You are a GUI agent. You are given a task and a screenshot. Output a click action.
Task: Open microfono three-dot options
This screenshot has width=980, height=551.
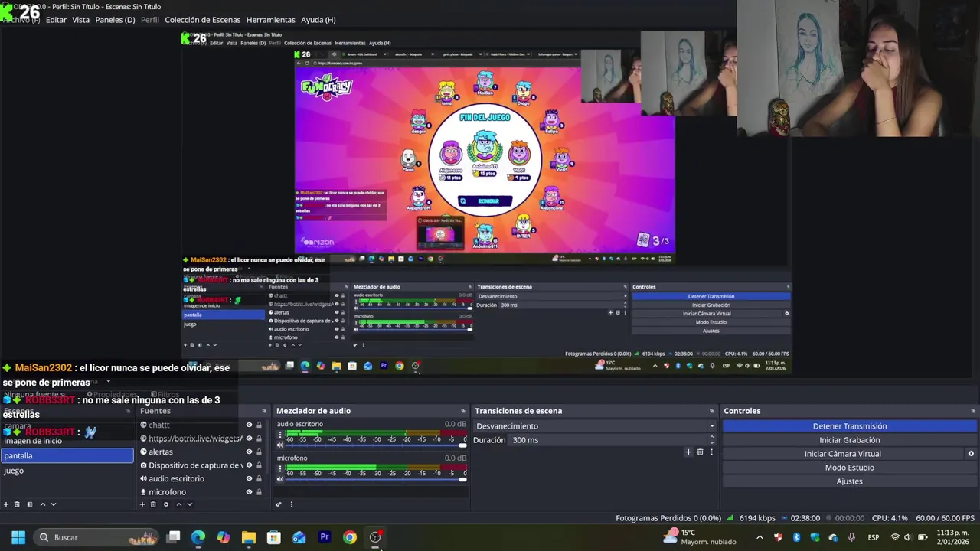280,469
